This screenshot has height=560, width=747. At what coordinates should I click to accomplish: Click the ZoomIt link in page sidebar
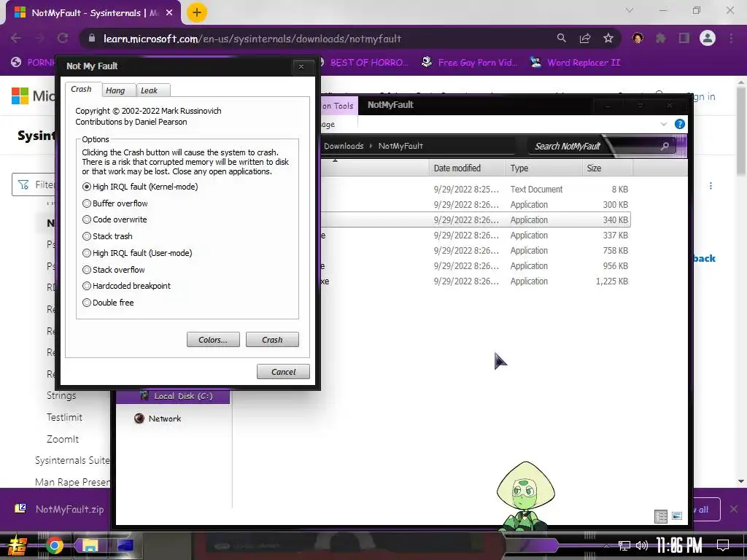coord(63,439)
